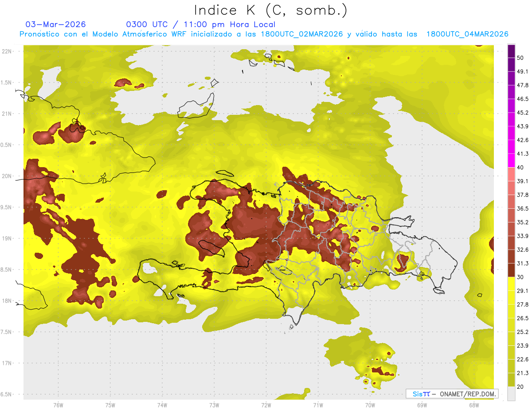532x411 pixels.
Task: Click the colorbar value '41.3'
Action: point(522,154)
